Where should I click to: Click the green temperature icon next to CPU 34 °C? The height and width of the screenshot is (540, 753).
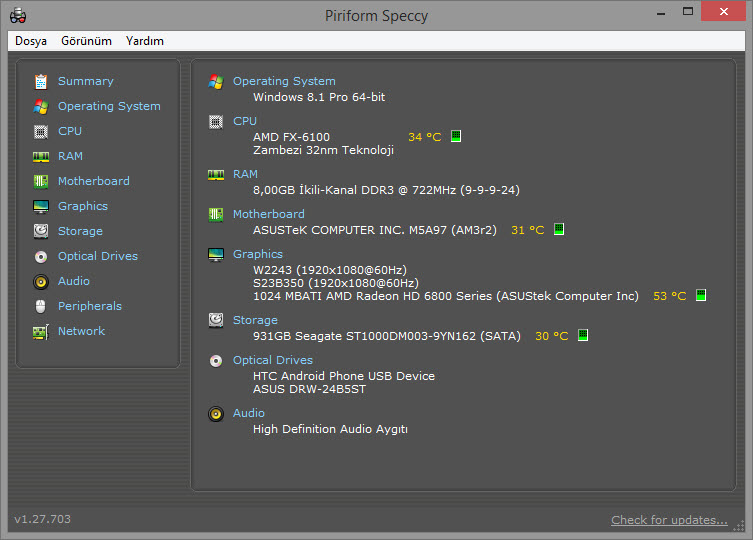[456, 136]
